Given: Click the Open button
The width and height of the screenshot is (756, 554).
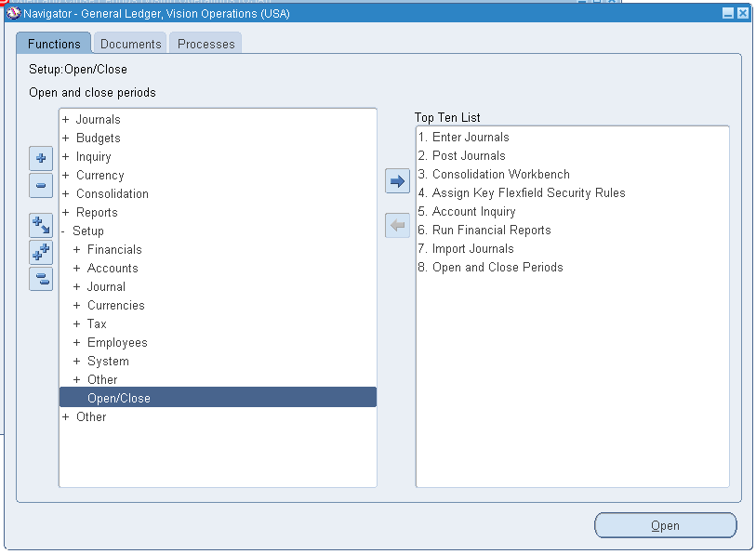Looking at the screenshot, I should [x=664, y=525].
